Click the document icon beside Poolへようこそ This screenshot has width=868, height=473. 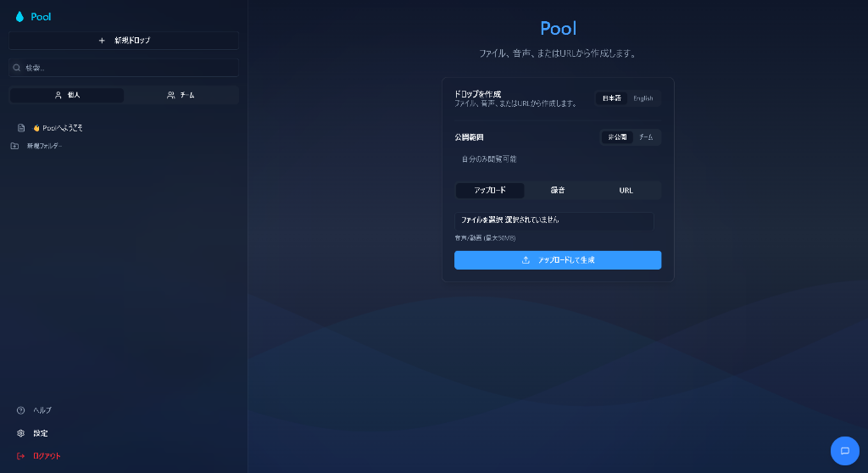click(21, 128)
